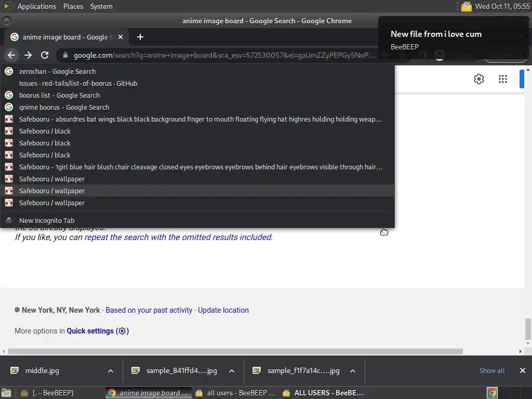532x399 pixels.
Task: Click Update location link
Action: point(223,310)
